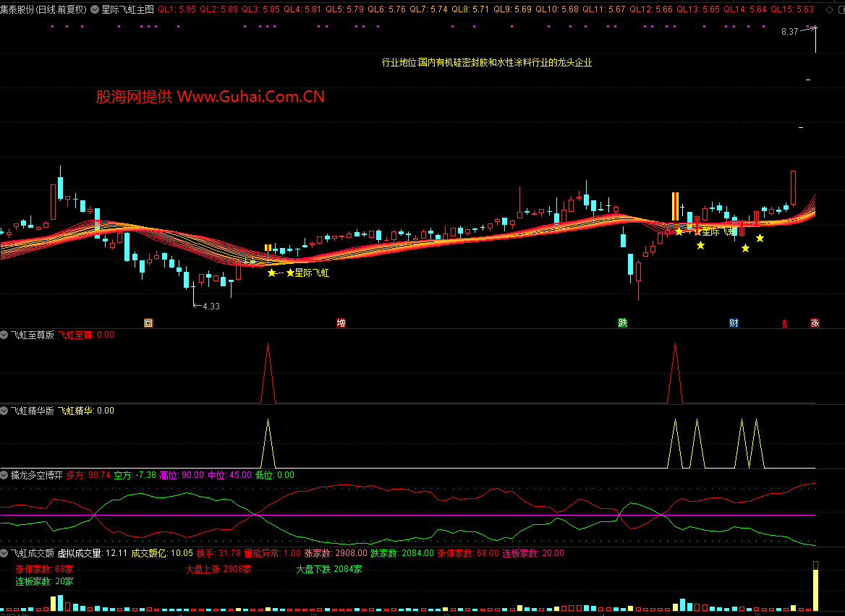Click the 多方: 98.74 readout
The image size is (845, 616).
coord(88,475)
